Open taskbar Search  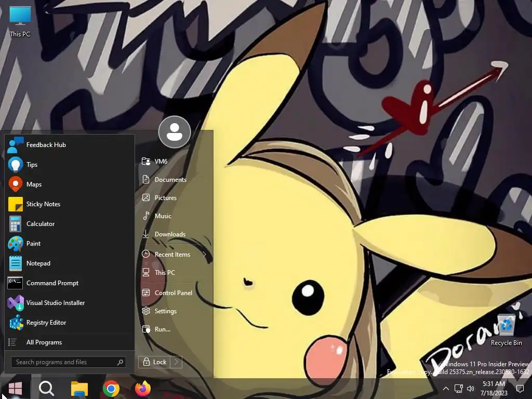[x=46, y=388]
